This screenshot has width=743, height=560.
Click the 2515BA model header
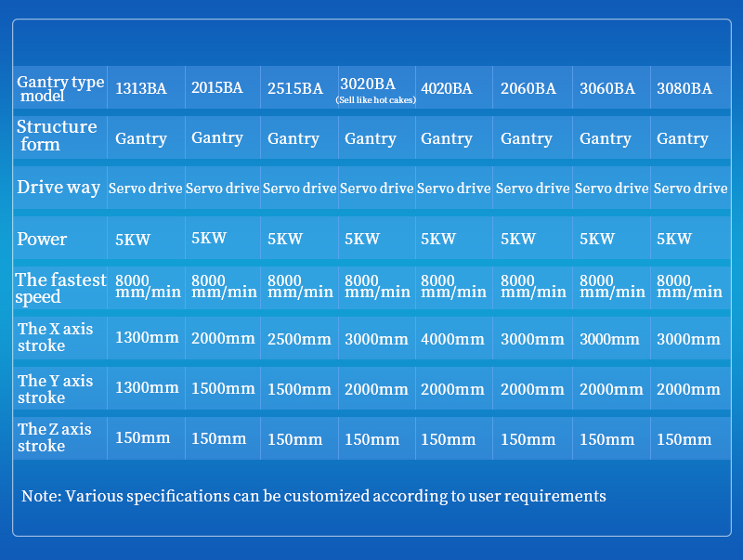click(294, 88)
